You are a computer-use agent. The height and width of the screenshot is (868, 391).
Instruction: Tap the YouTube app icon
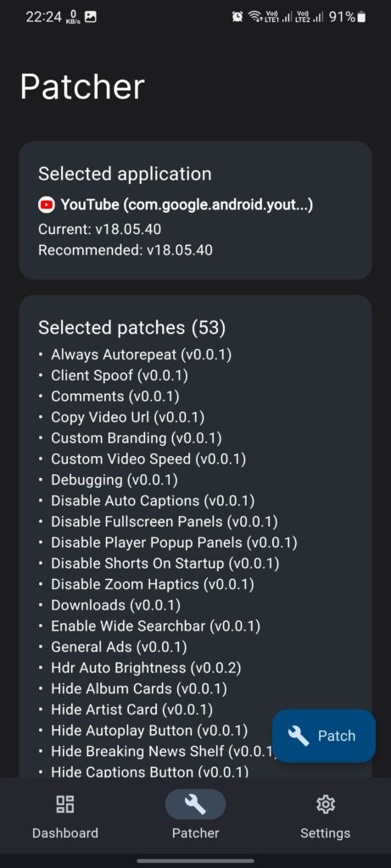[x=47, y=205]
